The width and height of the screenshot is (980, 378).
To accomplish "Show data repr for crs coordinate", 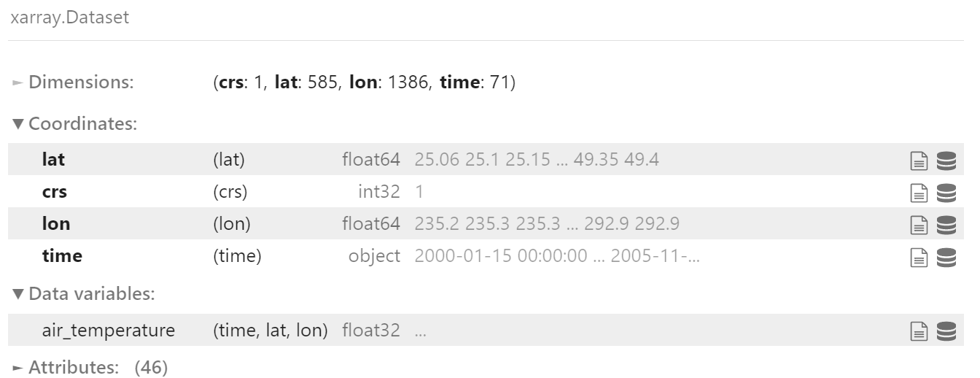I will (x=946, y=192).
